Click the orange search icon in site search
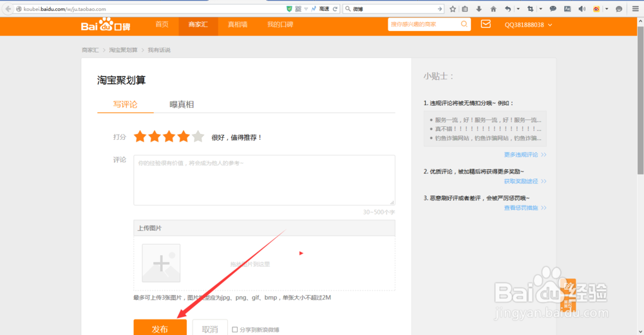This screenshot has width=644, height=335. pyautogui.click(x=464, y=24)
